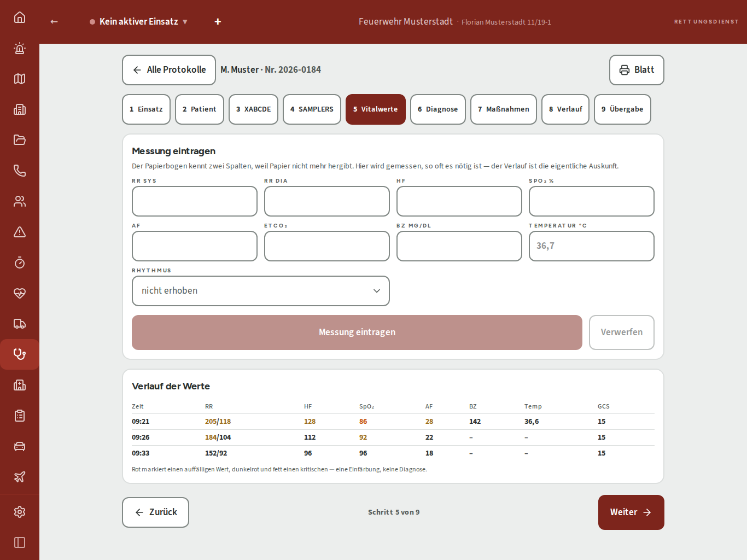This screenshot has height=560, width=747.
Task: Open the home icon in sidebar
Action: coord(20,17)
